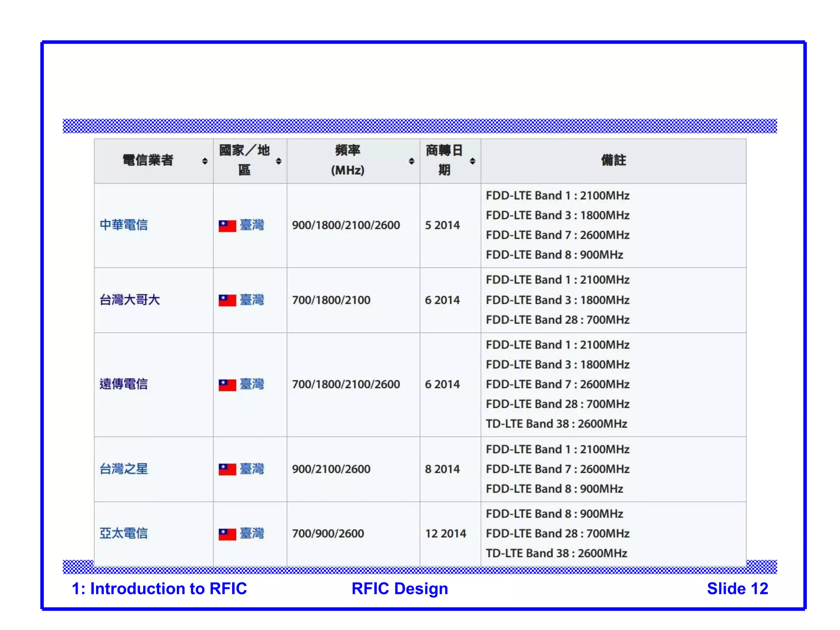Screen dimensions: 840x630
Task: Click the 備註 column header
Action: (x=613, y=161)
